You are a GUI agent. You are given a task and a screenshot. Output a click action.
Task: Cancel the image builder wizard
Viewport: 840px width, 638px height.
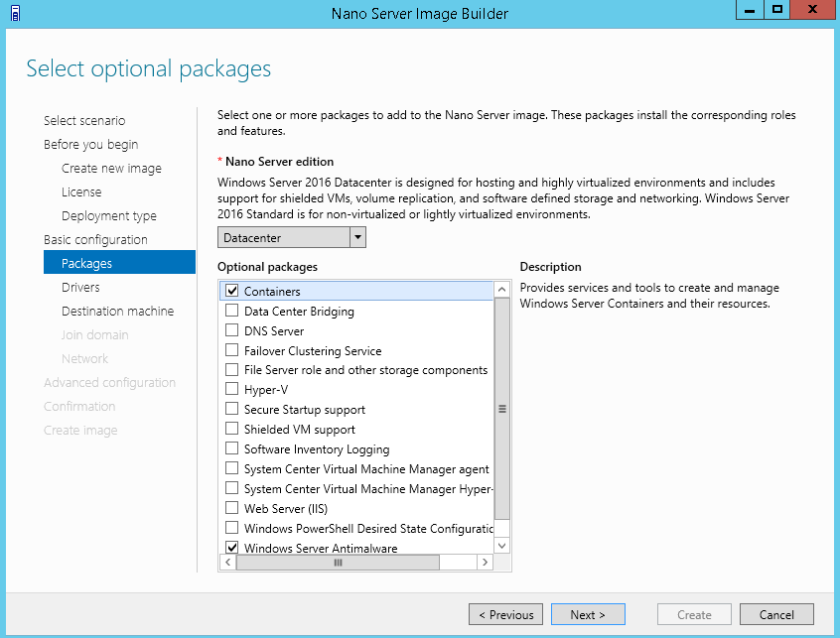[776, 614]
